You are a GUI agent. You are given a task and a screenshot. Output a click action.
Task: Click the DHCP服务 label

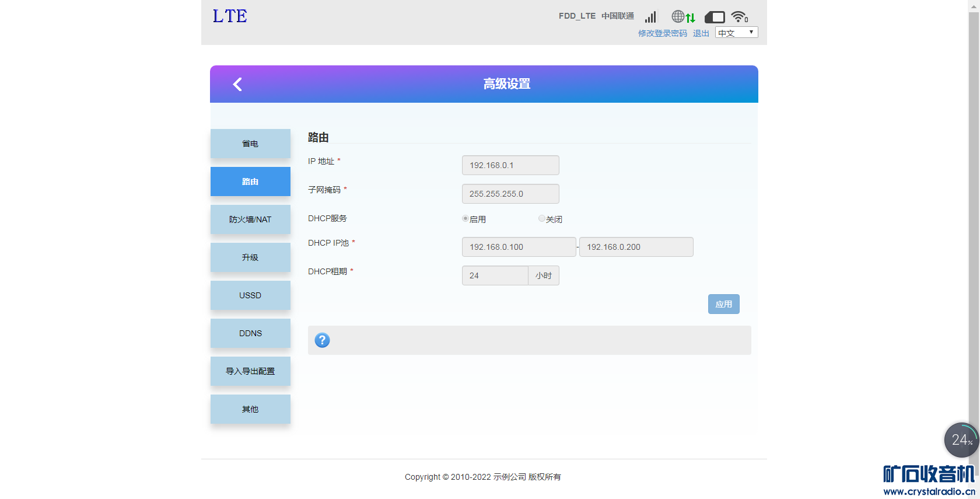tap(327, 218)
